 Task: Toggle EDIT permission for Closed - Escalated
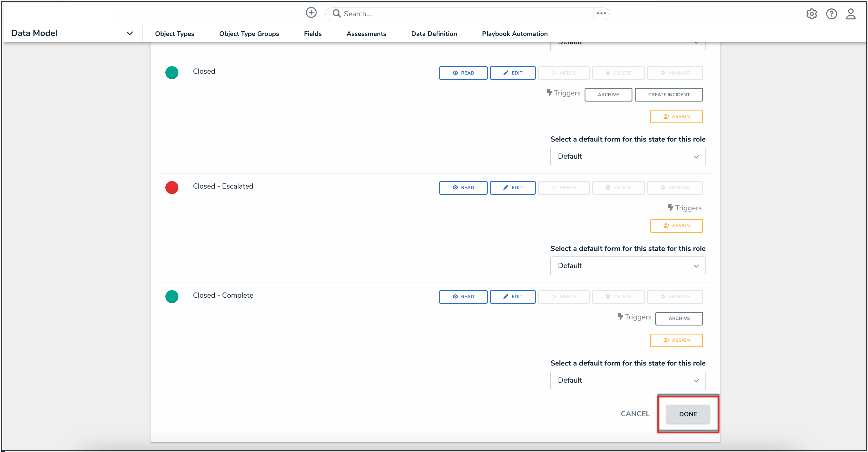pos(513,187)
